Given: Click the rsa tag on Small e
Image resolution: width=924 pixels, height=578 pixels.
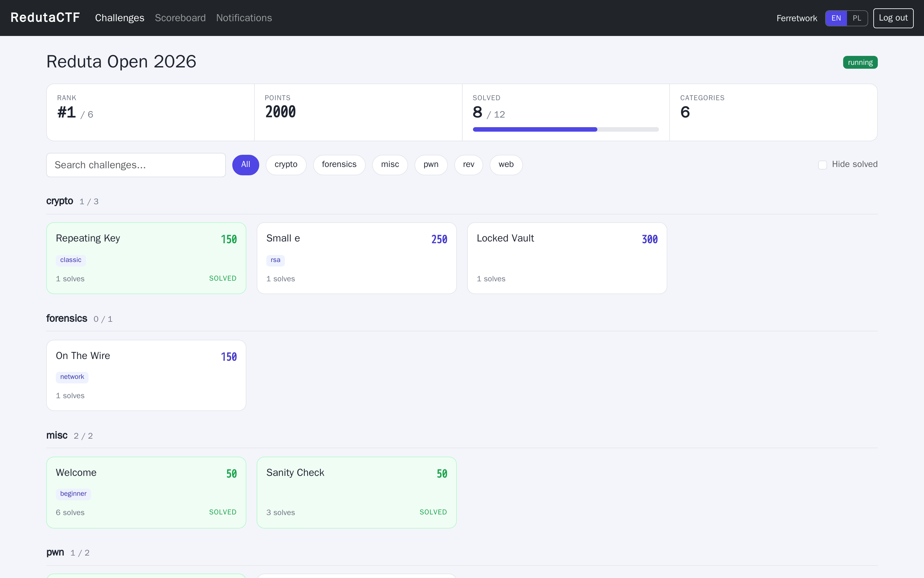Looking at the screenshot, I should pyautogui.click(x=275, y=260).
